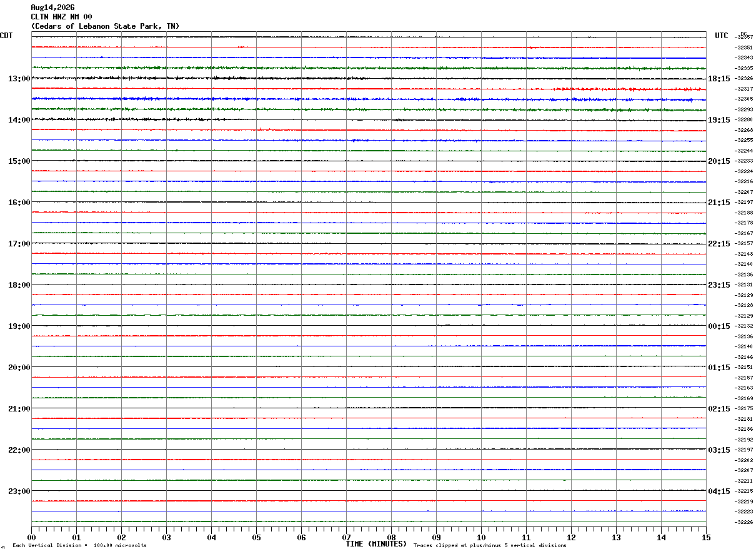Image resolution: width=756 pixels, height=554 pixels.
Task: Click the 23:15 UTC time label
Action: click(719, 285)
